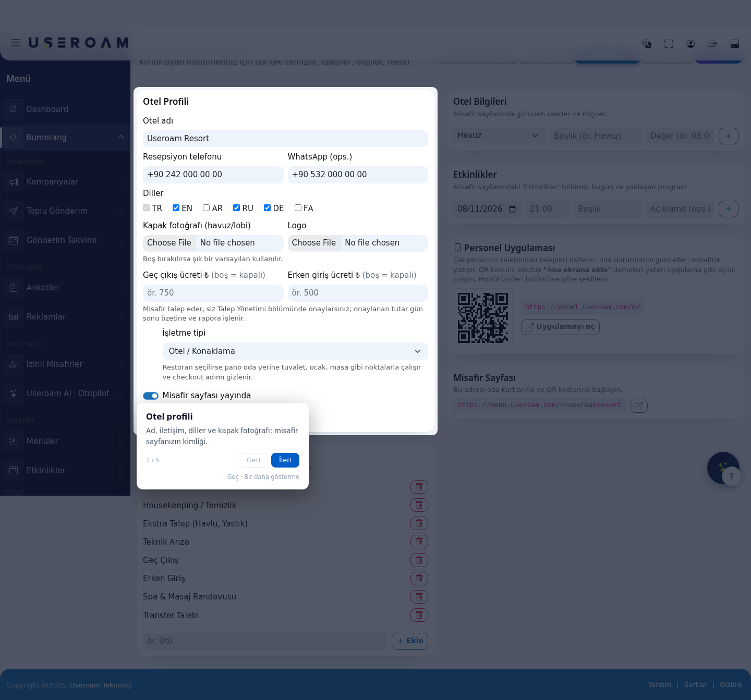Uncheck the DE language checkbox
The width and height of the screenshot is (751, 700).
pyautogui.click(x=268, y=208)
